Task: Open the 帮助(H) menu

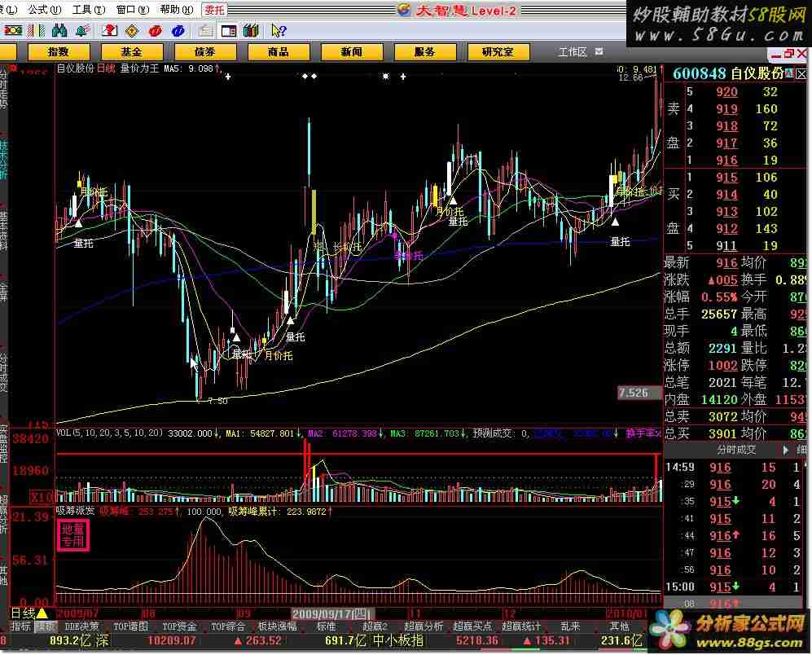Action: [176, 9]
